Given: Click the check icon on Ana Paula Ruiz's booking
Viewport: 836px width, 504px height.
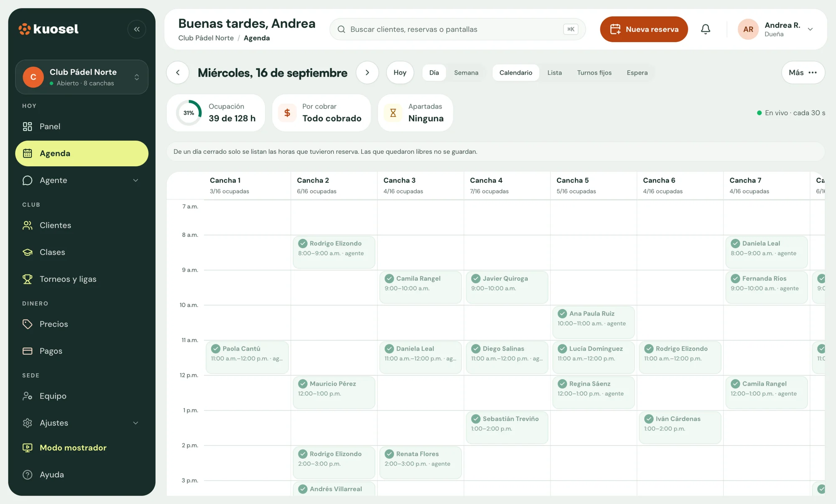Looking at the screenshot, I should pos(563,313).
